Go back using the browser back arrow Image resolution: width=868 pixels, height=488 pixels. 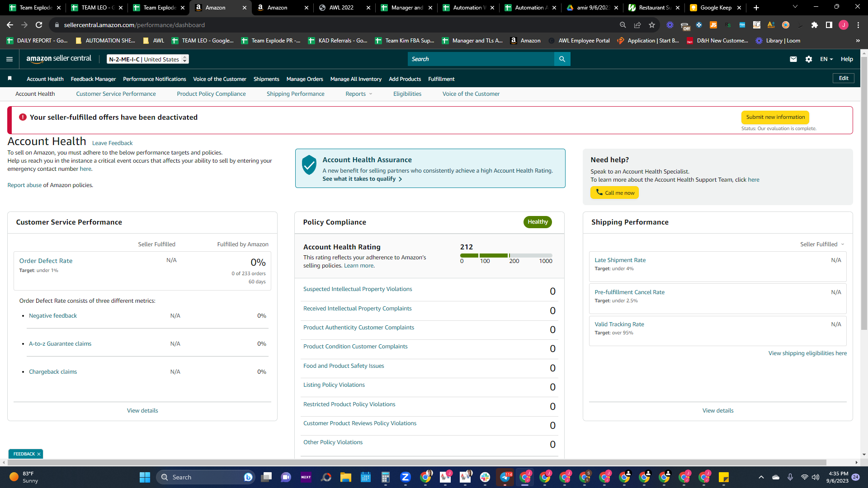click(x=10, y=25)
